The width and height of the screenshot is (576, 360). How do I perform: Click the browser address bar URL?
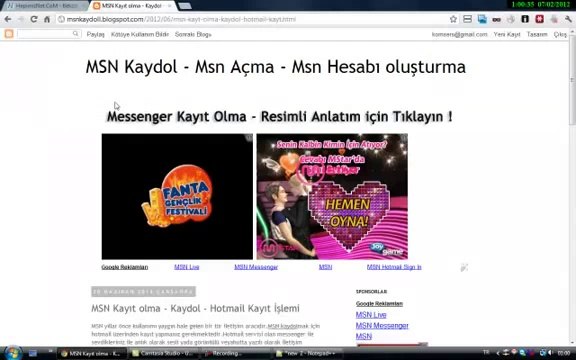pos(181,19)
